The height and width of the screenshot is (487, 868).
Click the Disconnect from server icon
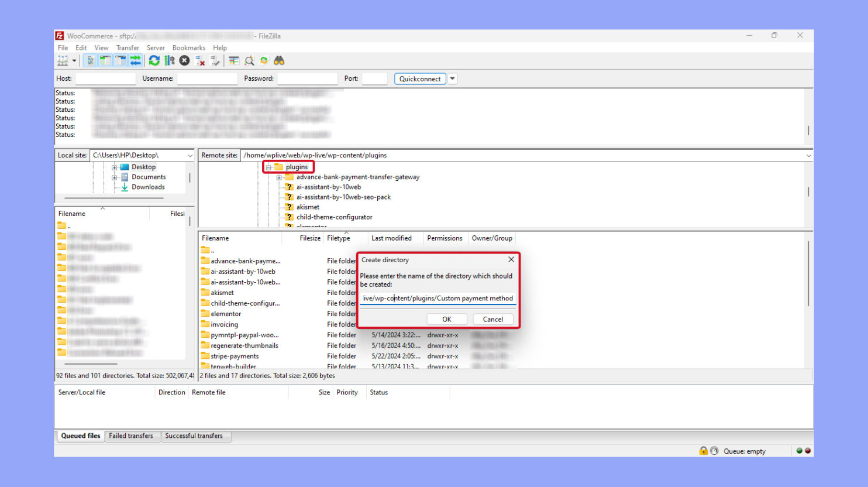point(200,61)
